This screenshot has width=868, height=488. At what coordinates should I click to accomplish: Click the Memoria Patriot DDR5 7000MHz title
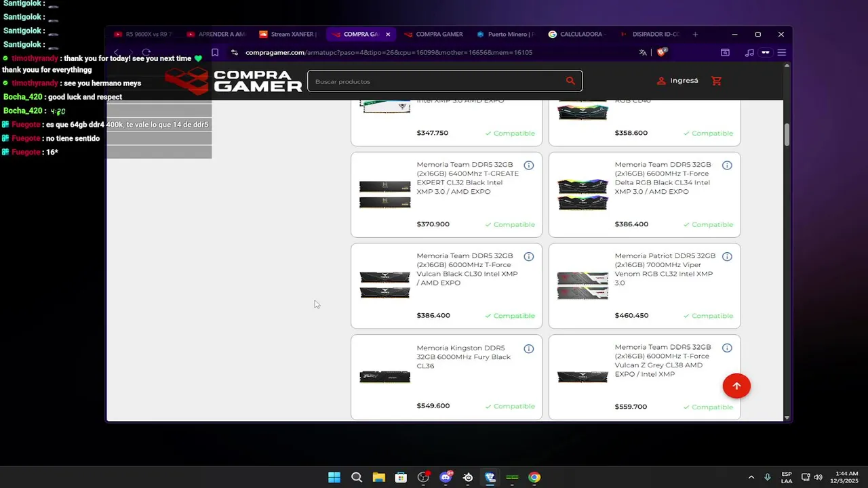(665, 269)
